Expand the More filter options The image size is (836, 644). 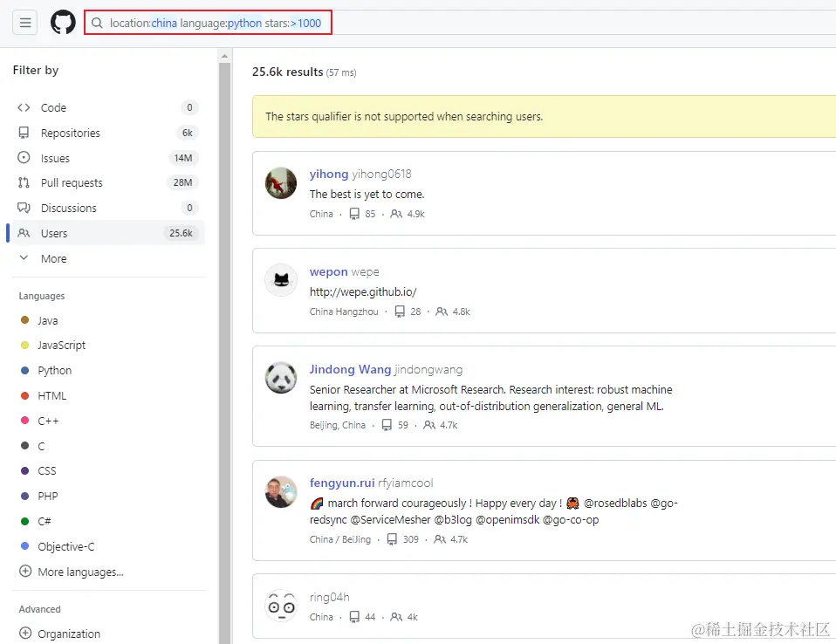tap(108, 258)
